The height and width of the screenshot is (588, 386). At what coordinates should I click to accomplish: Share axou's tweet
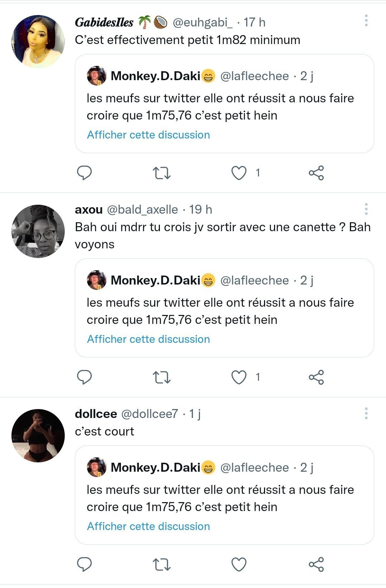(316, 377)
